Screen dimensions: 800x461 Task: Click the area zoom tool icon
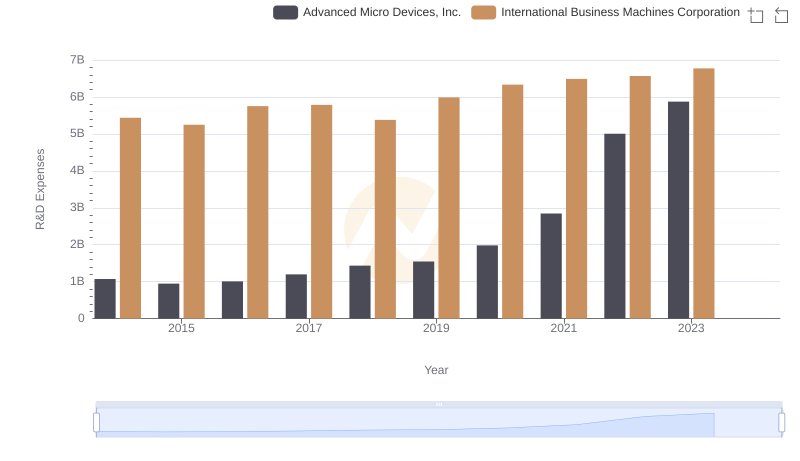(756, 15)
